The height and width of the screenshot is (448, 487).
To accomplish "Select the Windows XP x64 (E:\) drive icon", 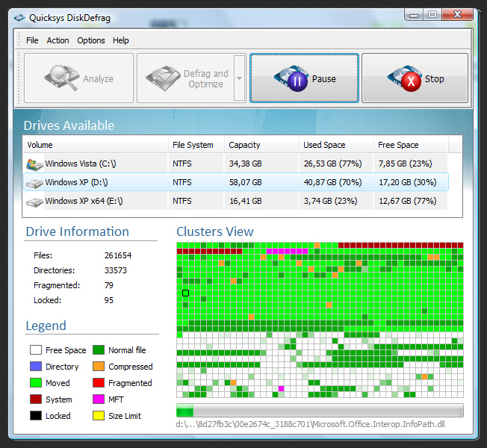I will click(x=34, y=201).
